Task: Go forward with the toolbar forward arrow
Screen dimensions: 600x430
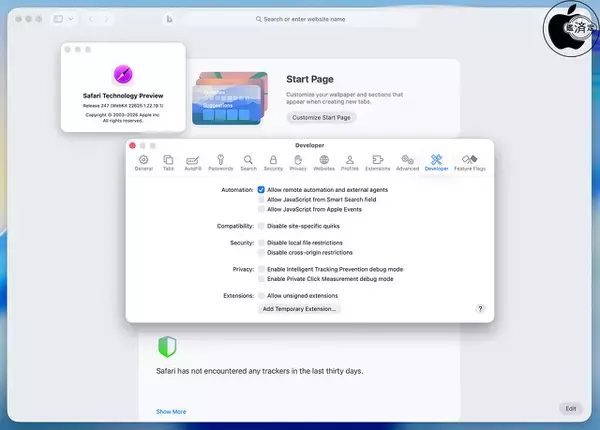Action: [x=106, y=19]
